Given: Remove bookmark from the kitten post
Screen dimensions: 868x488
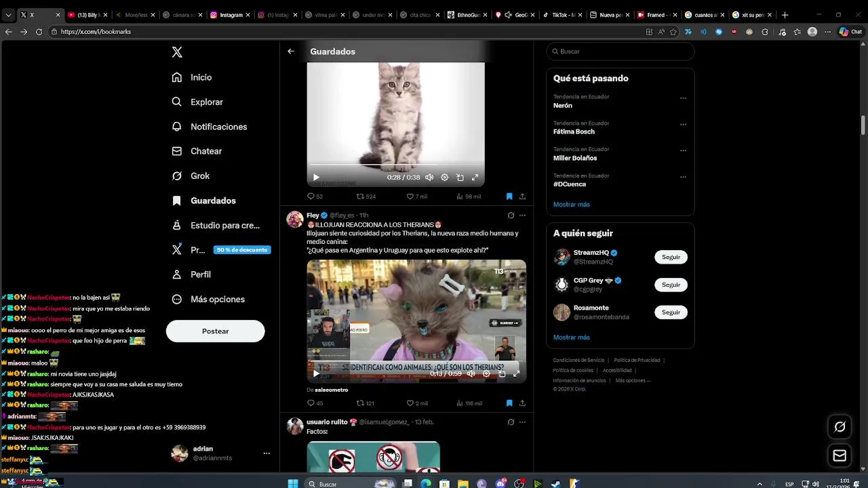Looking at the screenshot, I should 509,197.
